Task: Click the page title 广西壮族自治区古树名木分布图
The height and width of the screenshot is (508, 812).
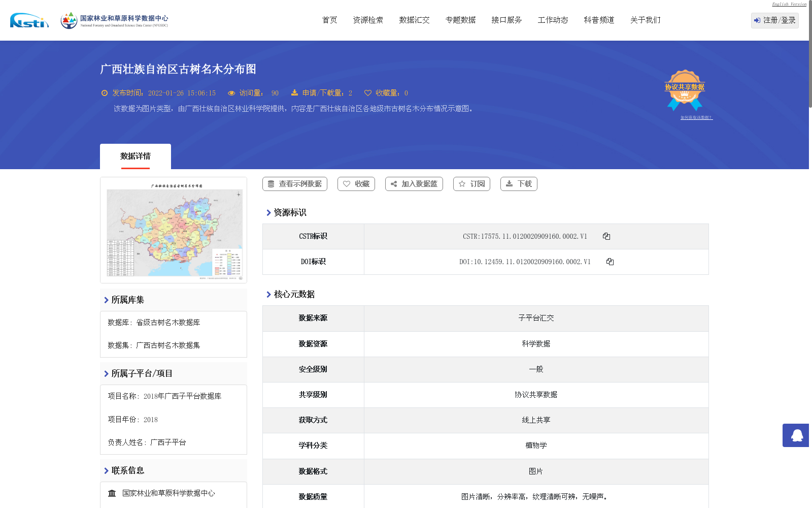Action: 178,69
